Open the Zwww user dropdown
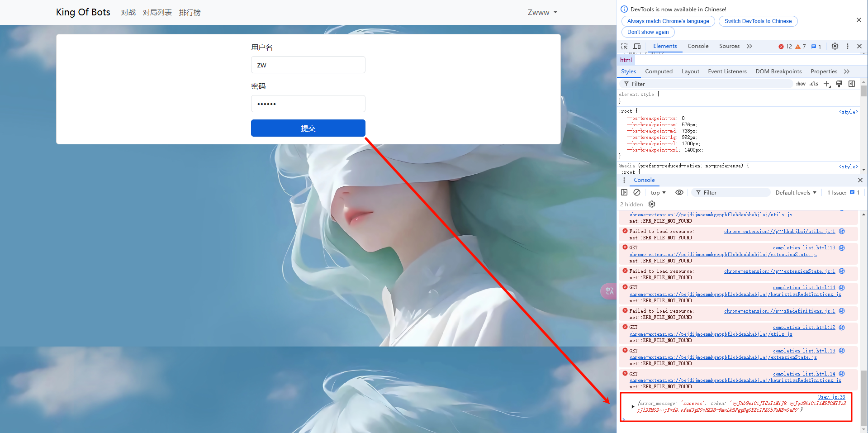This screenshot has height=433, width=868. (542, 13)
